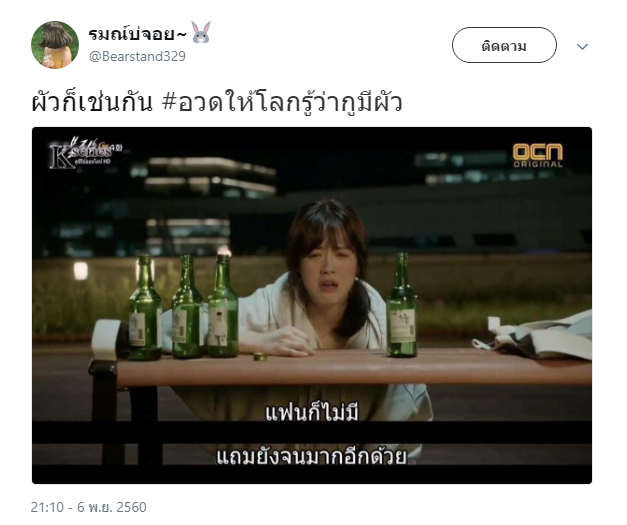
Task: Click the tweet text ผัวก็เช่นกัน
Action: 92,102
